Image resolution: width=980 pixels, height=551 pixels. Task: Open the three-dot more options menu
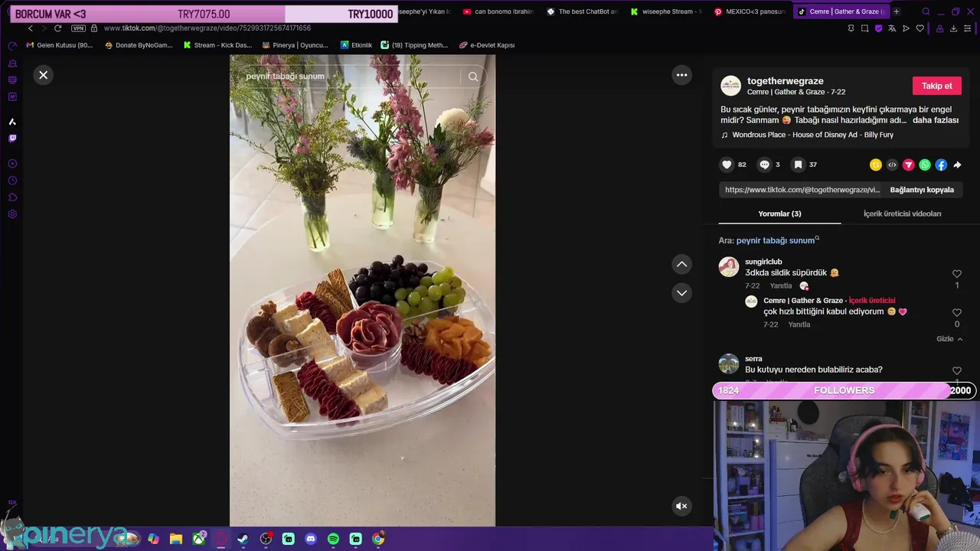point(681,75)
